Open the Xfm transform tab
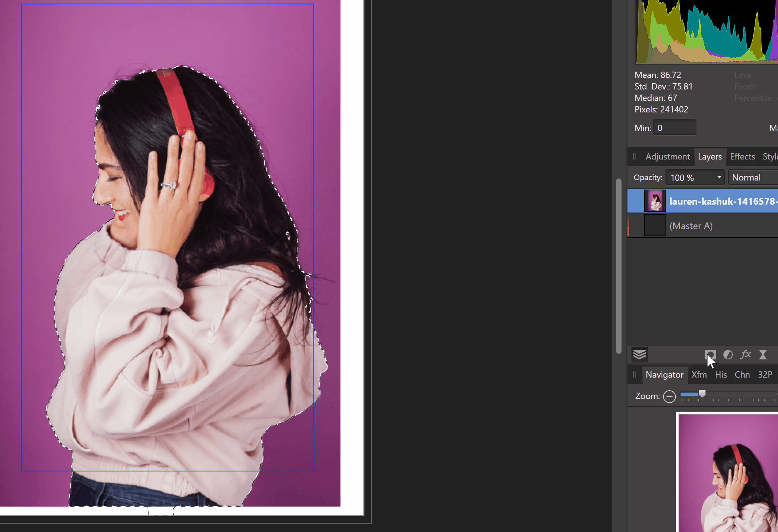Image resolution: width=778 pixels, height=532 pixels. 699,374
